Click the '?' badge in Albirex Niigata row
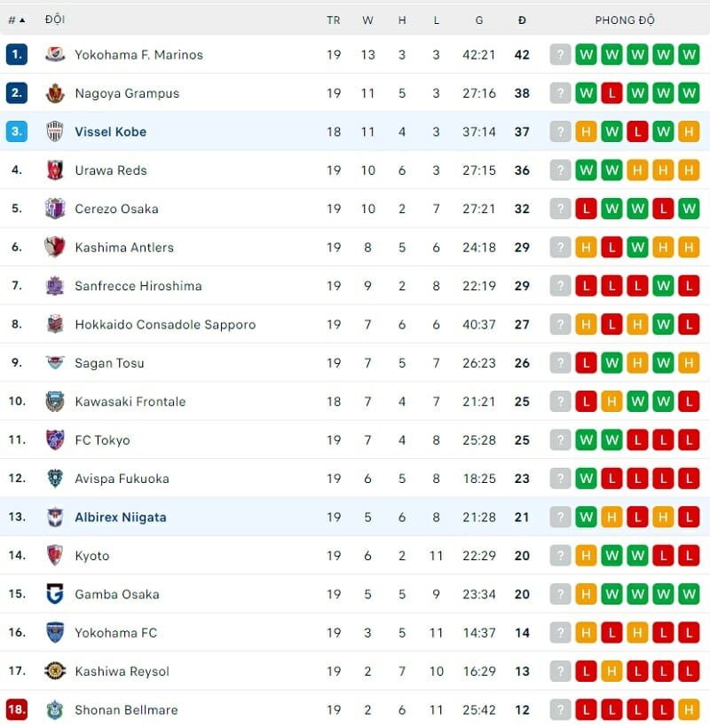The image size is (710, 728). (560, 517)
